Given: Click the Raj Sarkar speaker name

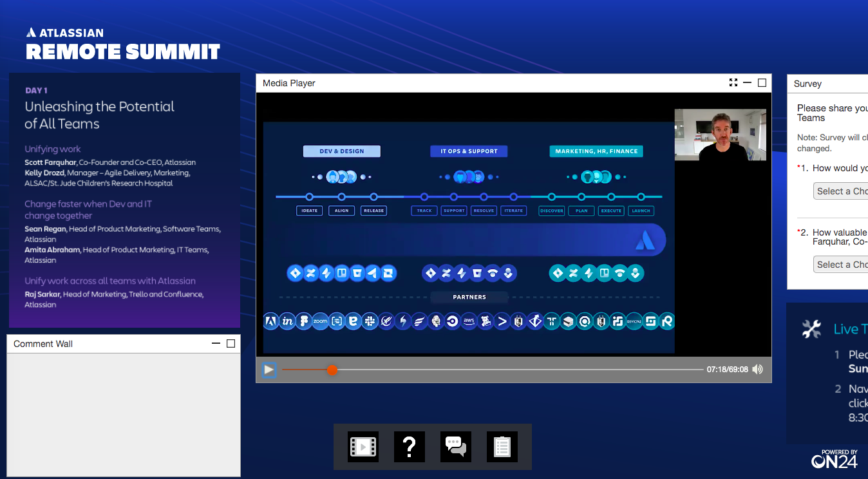Looking at the screenshot, I should point(42,294).
